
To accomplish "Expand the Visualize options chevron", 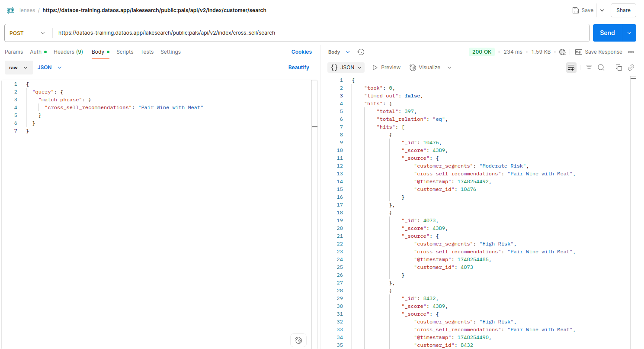I will click(x=449, y=68).
